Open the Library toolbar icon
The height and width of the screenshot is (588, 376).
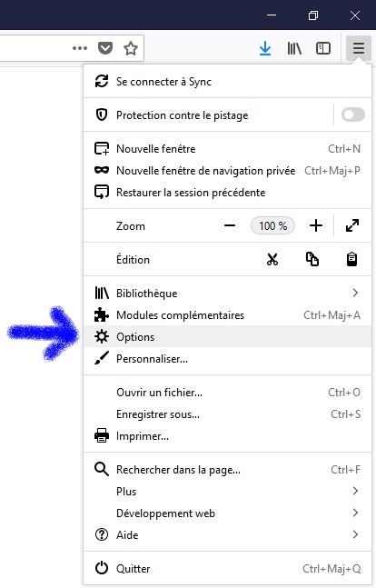[x=294, y=48]
